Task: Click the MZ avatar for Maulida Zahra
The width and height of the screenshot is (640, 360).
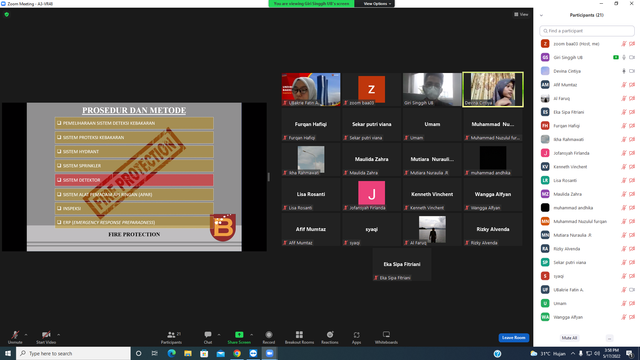Action: point(545,194)
